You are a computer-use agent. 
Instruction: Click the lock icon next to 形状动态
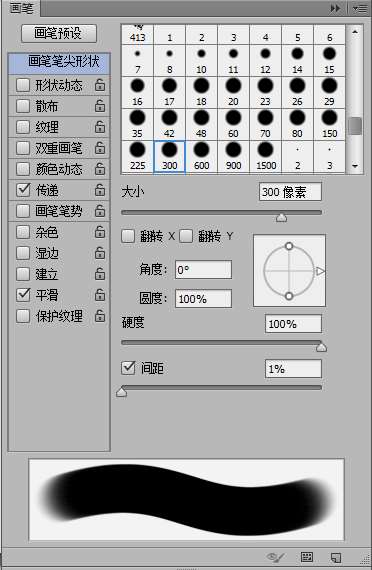100,85
